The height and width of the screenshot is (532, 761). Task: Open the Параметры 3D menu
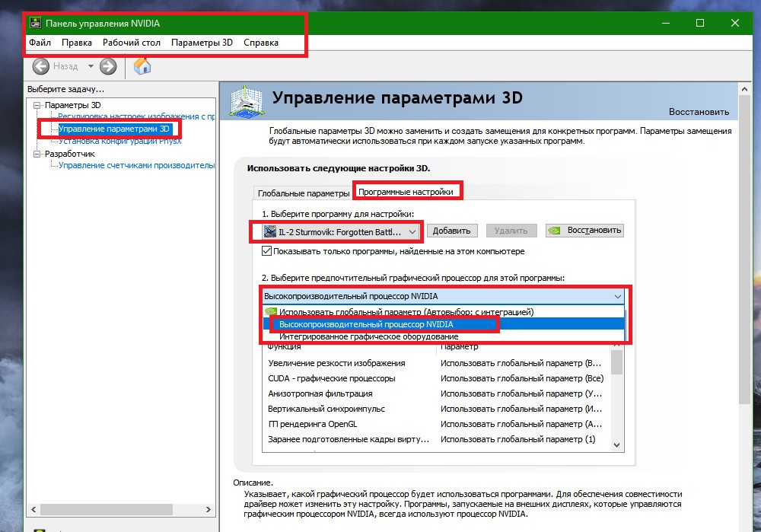202,42
